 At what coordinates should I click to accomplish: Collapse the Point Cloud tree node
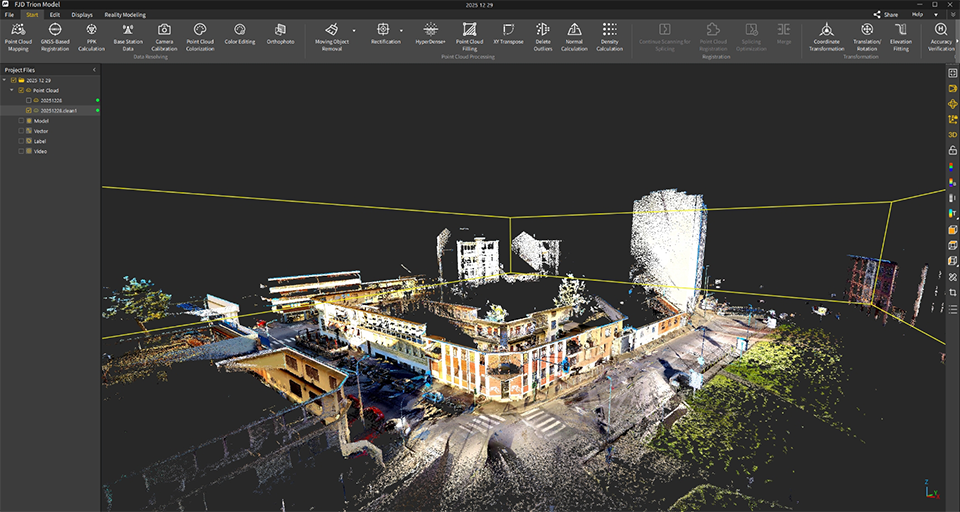(x=13, y=90)
